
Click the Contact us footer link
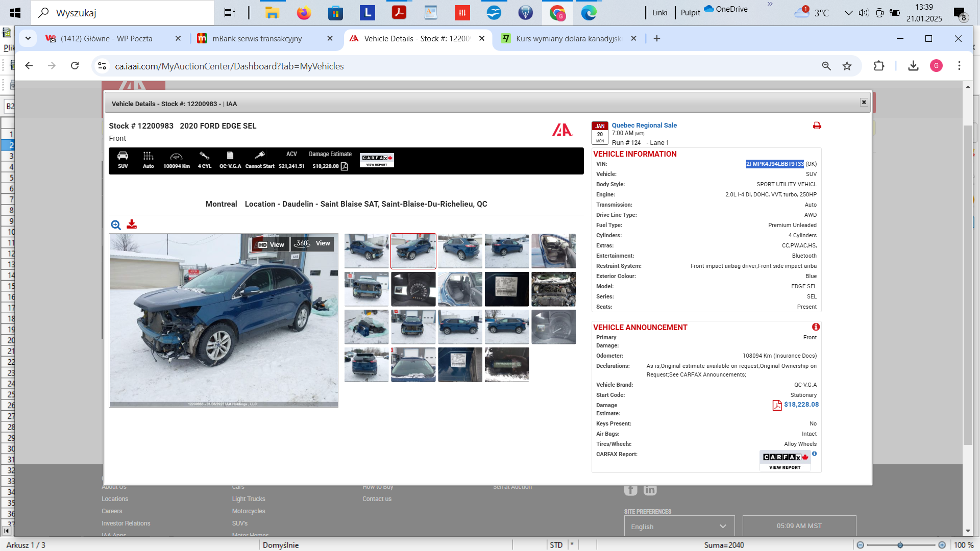point(377,499)
